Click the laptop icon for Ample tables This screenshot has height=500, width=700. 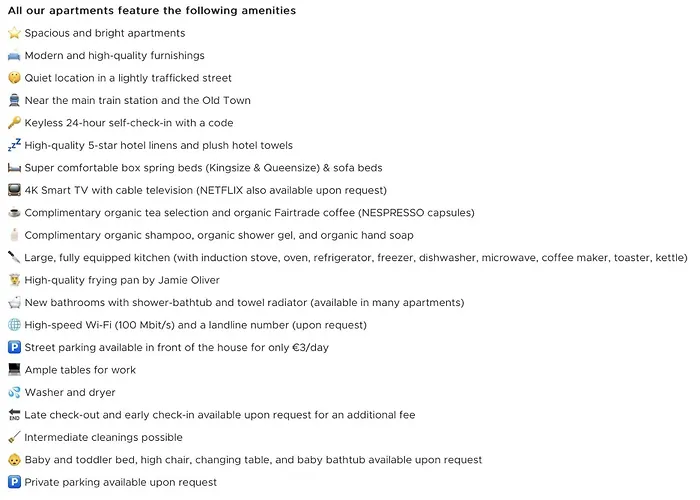14,370
